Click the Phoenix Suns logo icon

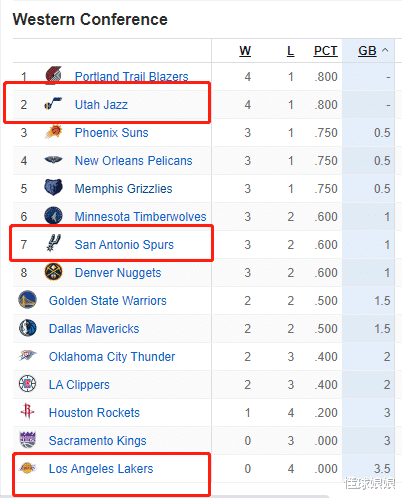(x=53, y=132)
